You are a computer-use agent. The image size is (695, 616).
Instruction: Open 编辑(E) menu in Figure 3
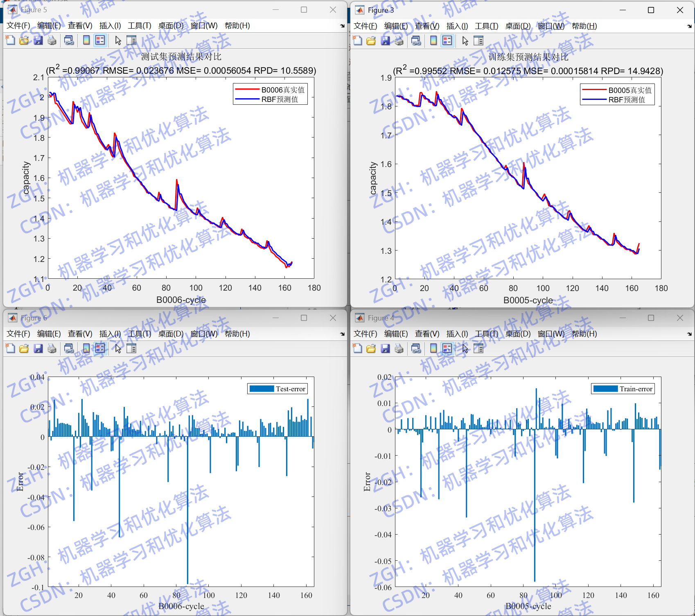pos(396,26)
